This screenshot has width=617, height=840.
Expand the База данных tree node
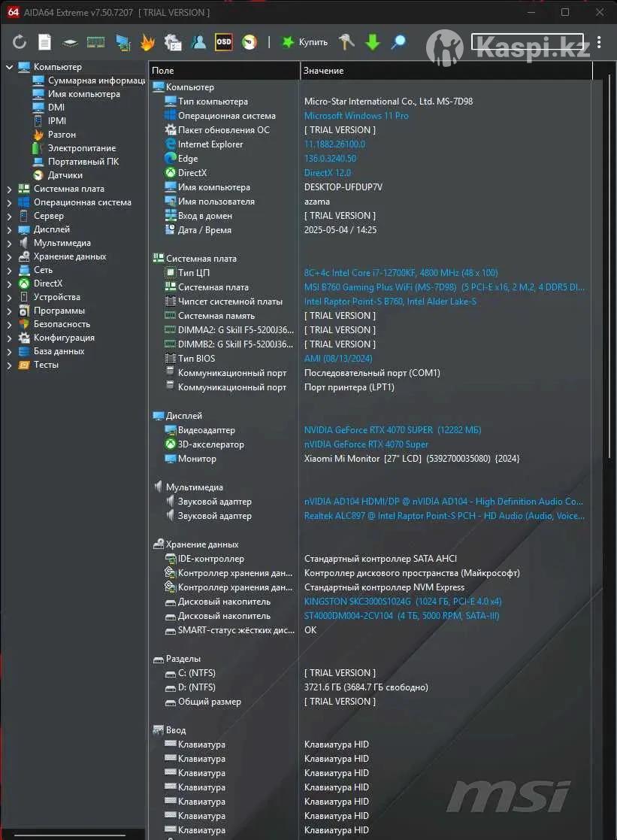(x=9, y=351)
